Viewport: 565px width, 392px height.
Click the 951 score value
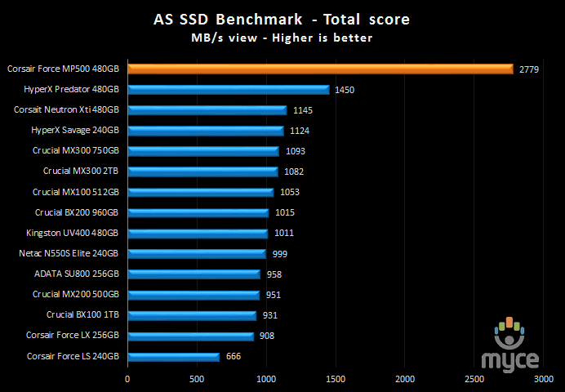[x=274, y=295]
